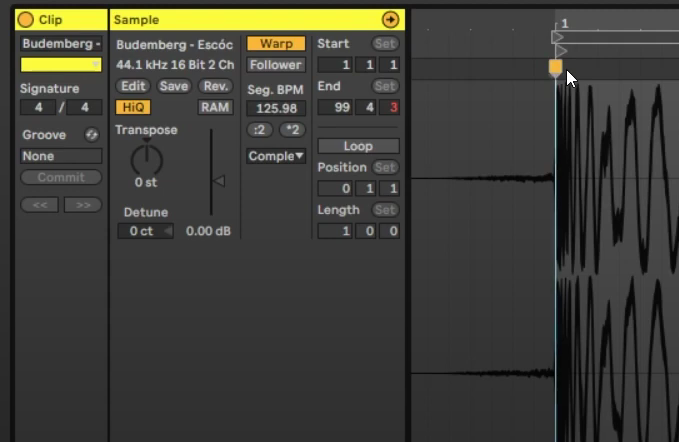Viewport: 679px width, 442px height.
Task: Halve the tempo with :2 button
Action: [x=259, y=129]
